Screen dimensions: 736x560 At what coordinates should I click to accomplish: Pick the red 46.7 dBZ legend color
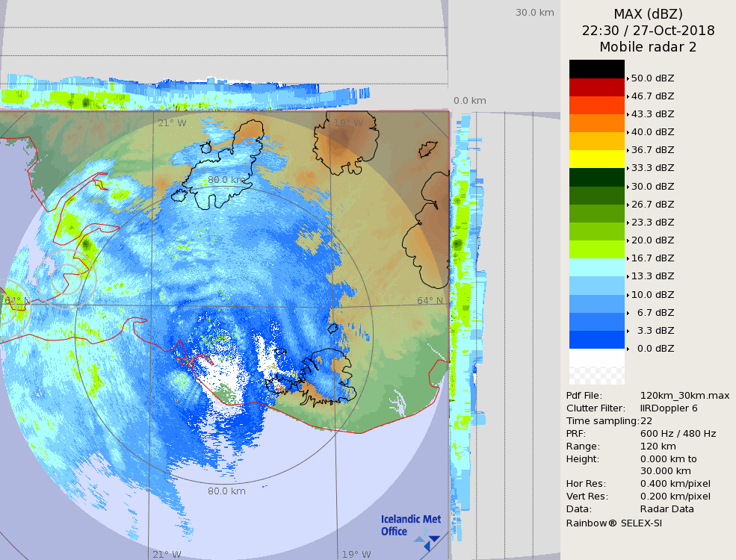click(x=596, y=87)
